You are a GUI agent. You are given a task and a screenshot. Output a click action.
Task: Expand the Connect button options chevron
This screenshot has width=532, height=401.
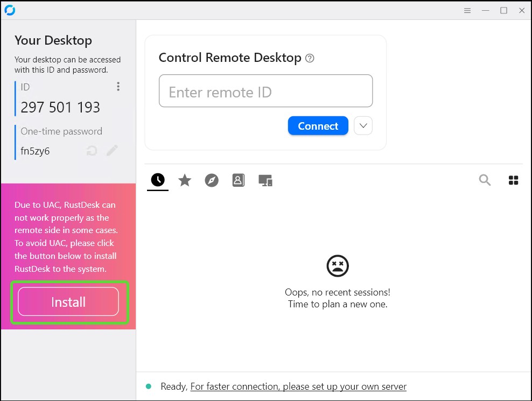363,125
